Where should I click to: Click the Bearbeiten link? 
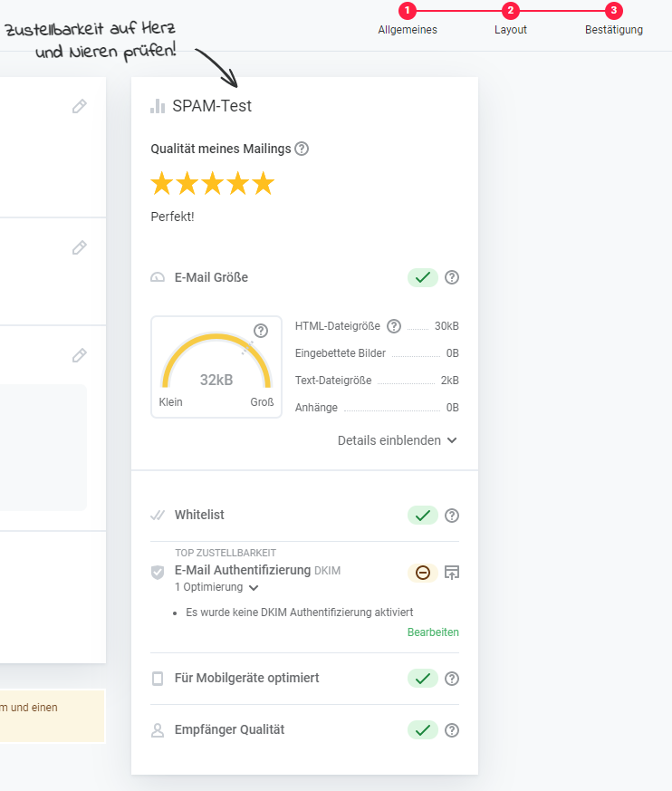point(433,632)
